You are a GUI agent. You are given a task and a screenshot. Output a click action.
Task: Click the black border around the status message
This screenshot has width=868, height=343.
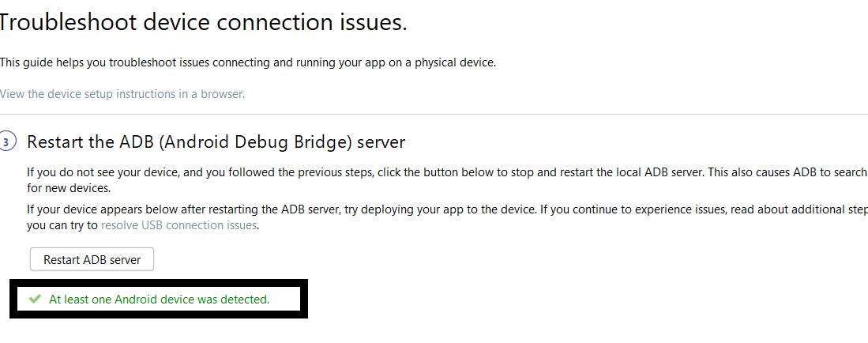(158, 315)
